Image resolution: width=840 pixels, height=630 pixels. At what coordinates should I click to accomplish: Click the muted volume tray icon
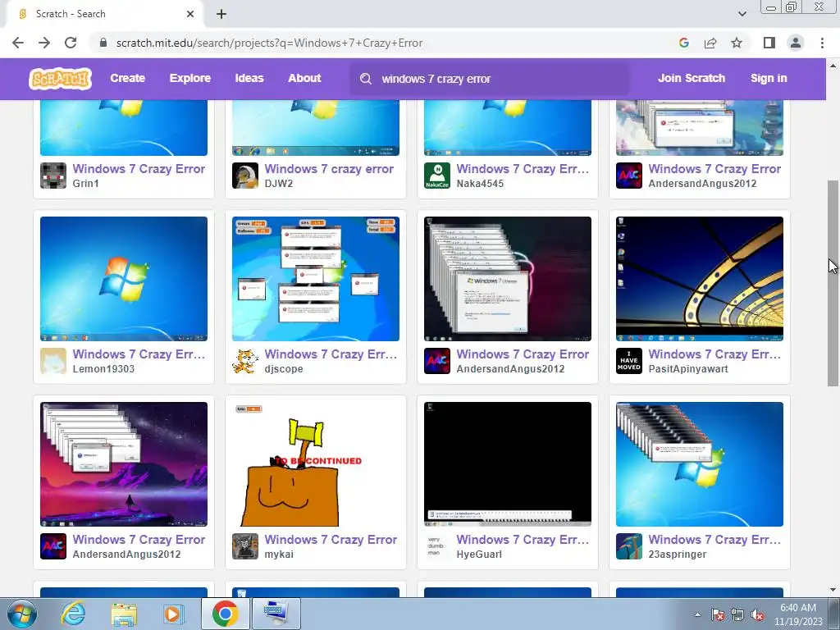757,614
